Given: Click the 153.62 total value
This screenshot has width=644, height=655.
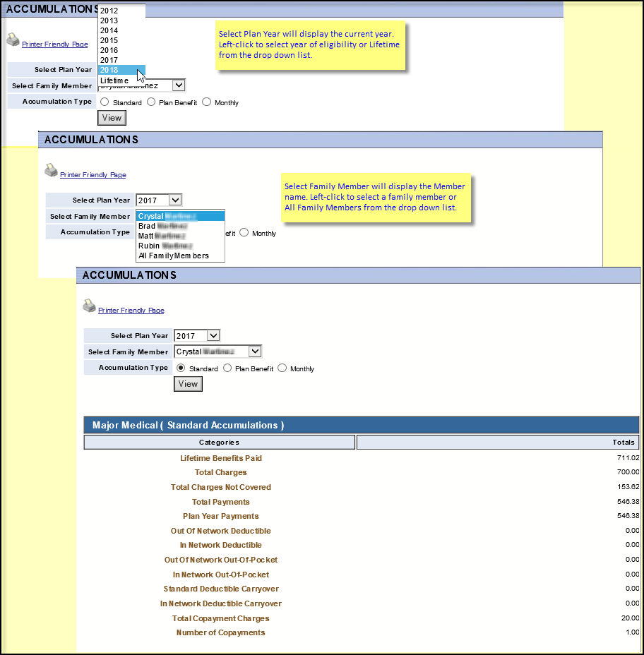Looking at the screenshot, I should [x=628, y=486].
